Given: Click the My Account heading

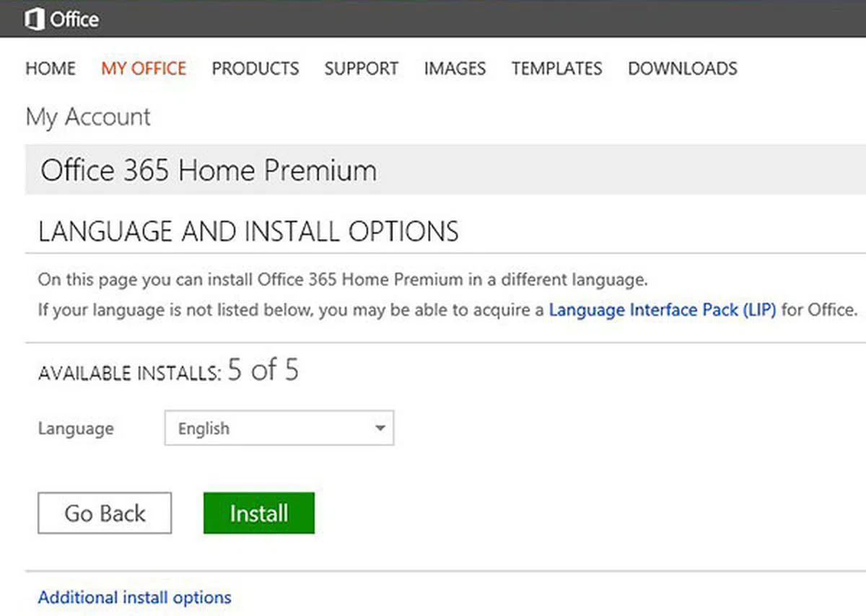Looking at the screenshot, I should click(x=88, y=117).
